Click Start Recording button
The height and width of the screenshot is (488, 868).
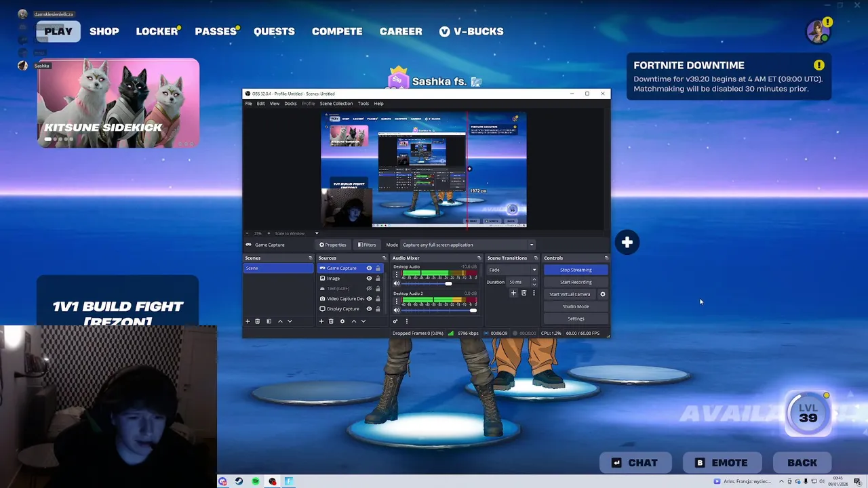click(x=576, y=282)
